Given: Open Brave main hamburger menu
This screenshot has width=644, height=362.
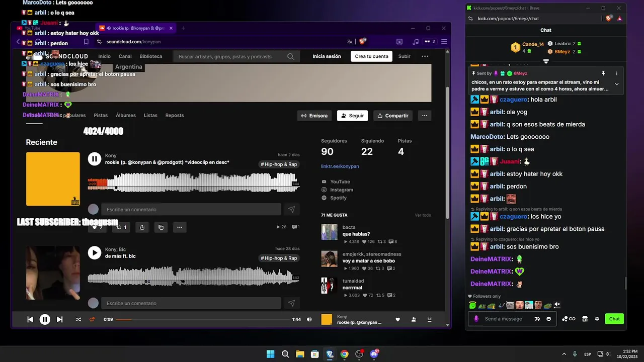Looking at the screenshot, I should coord(444,42).
